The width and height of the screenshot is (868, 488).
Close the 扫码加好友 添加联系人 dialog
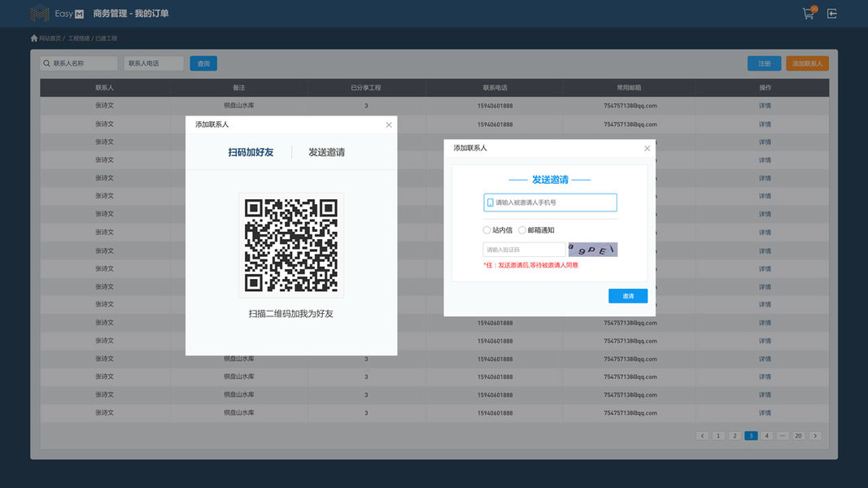tap(389, 124)
